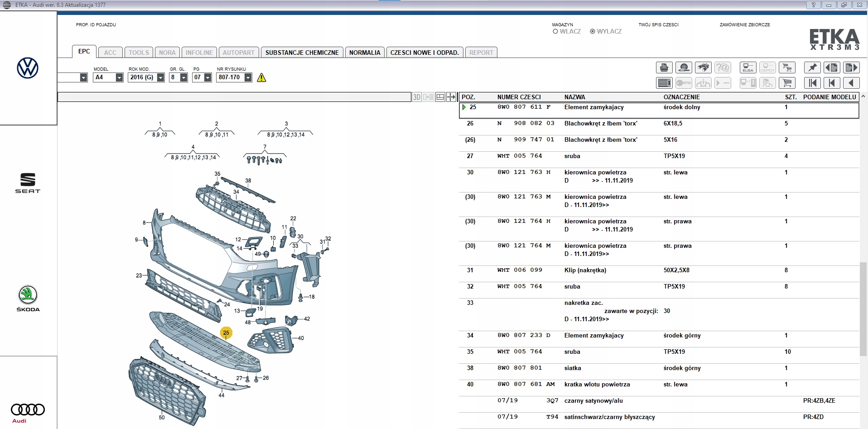Select the Audi brand logo

click(x=28, y=412)
